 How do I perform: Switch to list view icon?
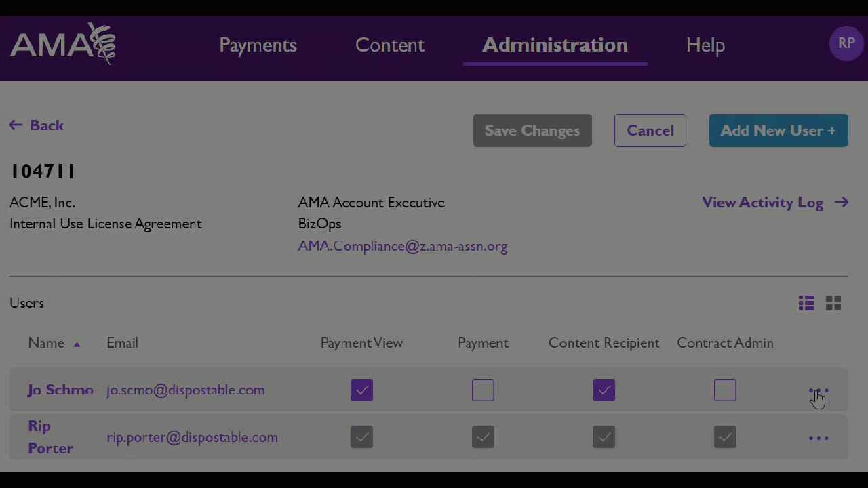(x=806, y=303)
